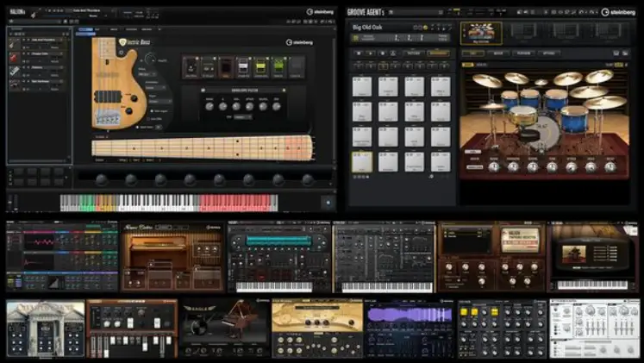
Task: Open the organ drawbars instrument thumbnail
Action: [x=132, y=329]
